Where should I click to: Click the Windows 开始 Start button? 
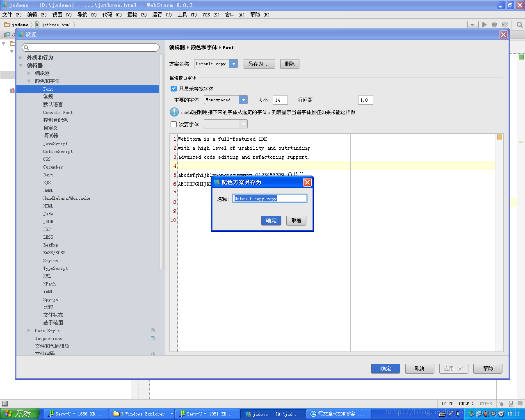pyautogui.click(x=20, y=414)
